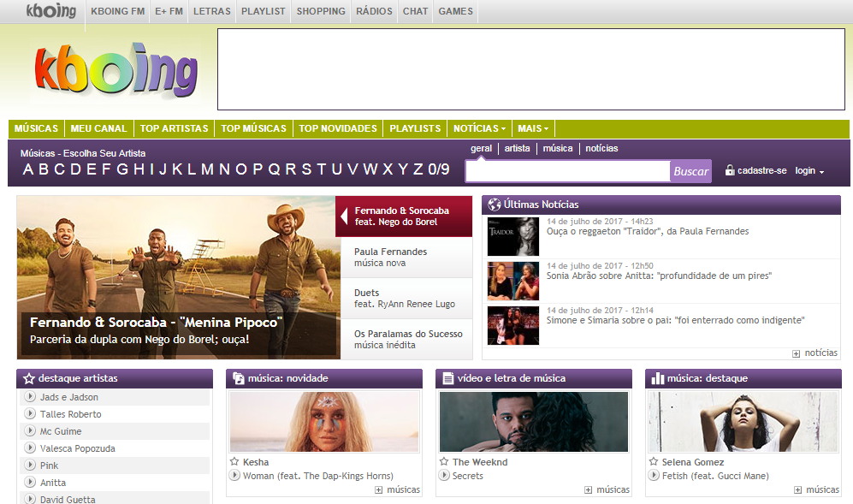
Task: Go to TOP MÚSICAS
Action: tap(253, 128)
